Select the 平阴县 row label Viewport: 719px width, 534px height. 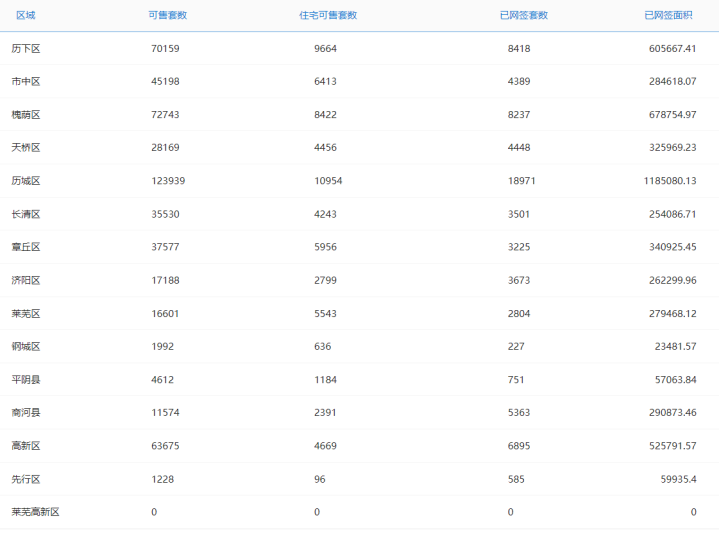pyautogui.click(x=26, y=380)
